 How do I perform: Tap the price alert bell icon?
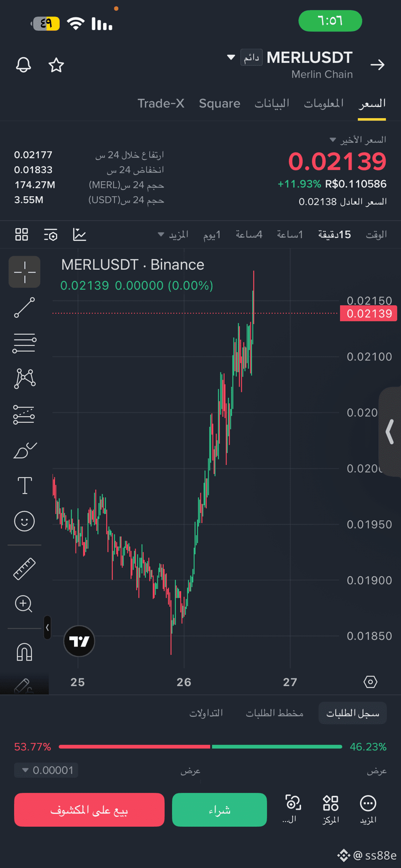[23, 65]
